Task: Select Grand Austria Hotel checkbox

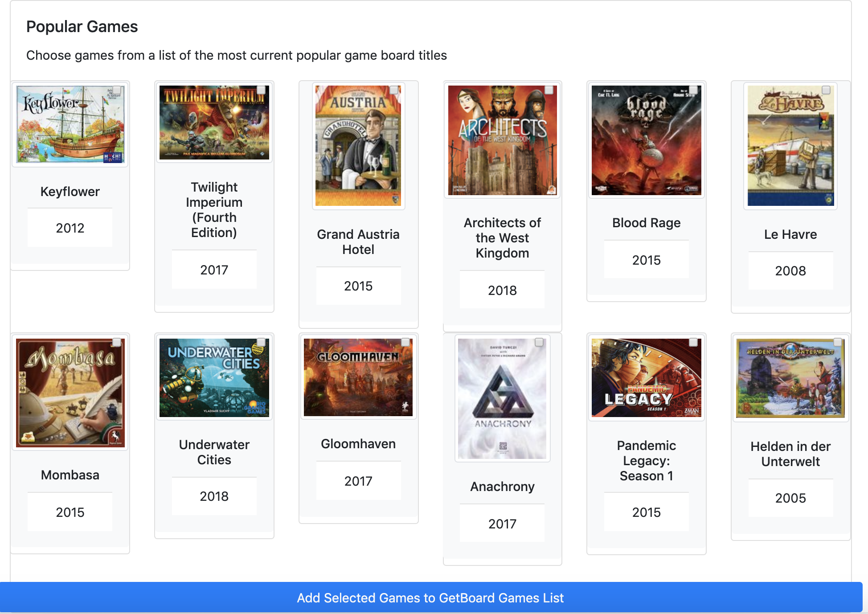Action: click(x=394, y=90)
